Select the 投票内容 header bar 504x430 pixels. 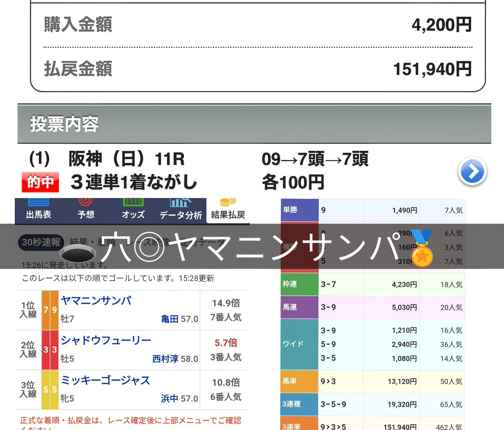(254, 124)
